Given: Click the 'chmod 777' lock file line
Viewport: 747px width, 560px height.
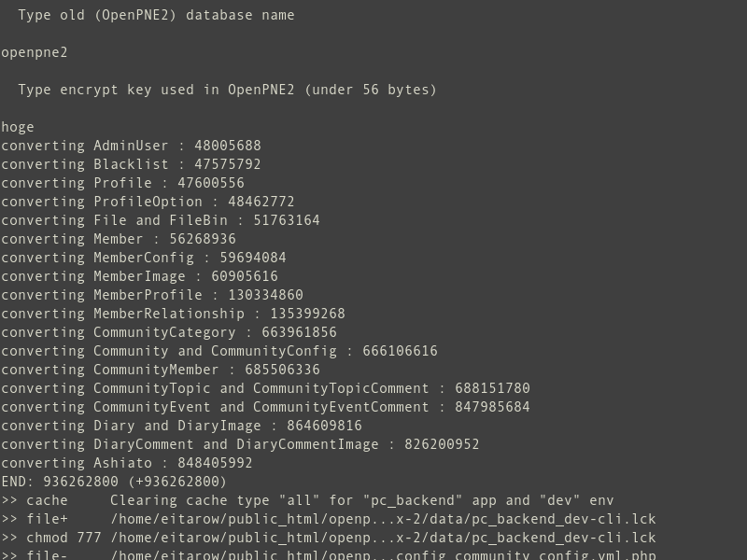Looking at the screenshot, I should coord(329,538).
